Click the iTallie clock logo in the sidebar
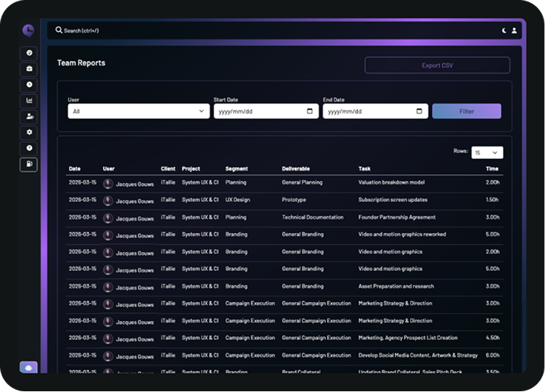Viewport: 545px width, 392px height. click(28, 30)
